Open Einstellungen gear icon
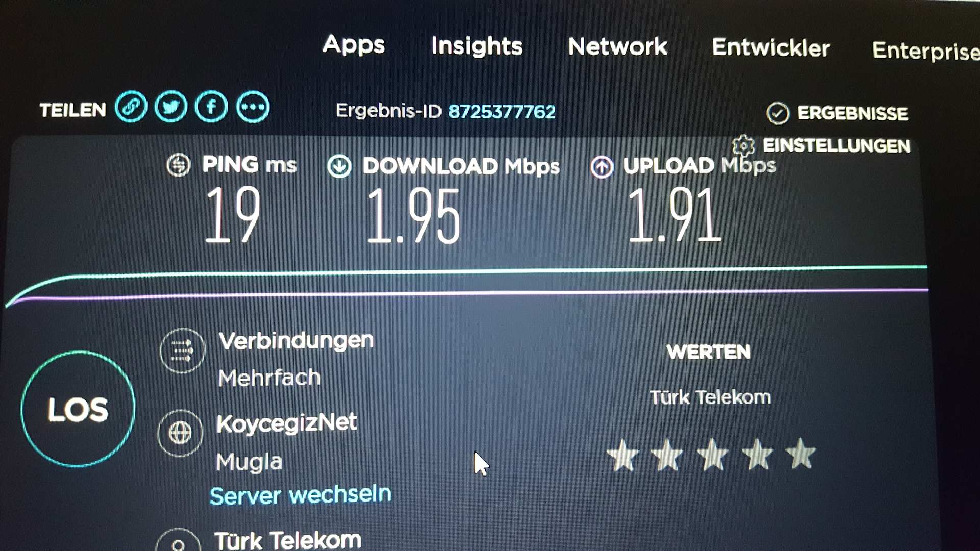Image resolution: width=980 pixels, height=551 pixels. (744, 146)
